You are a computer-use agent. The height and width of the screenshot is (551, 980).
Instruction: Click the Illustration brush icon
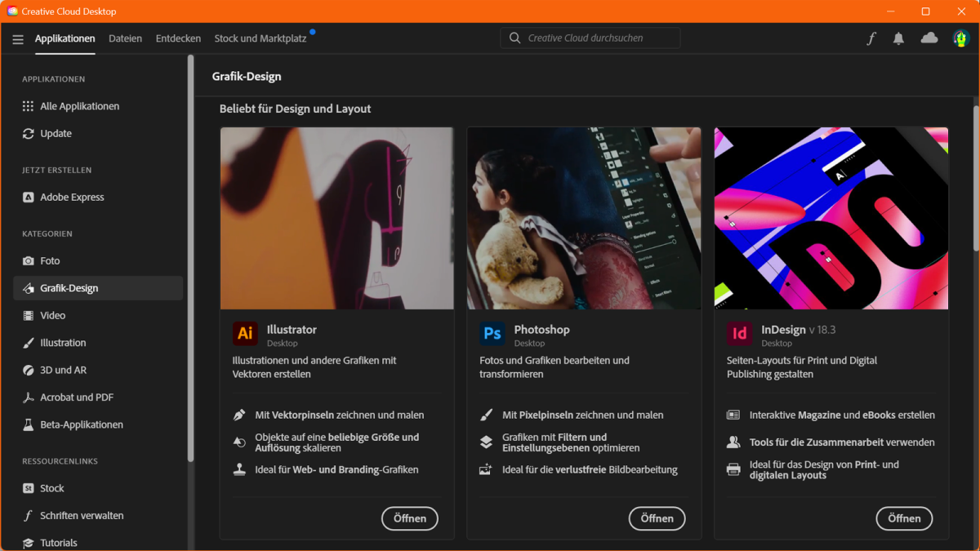29,343
